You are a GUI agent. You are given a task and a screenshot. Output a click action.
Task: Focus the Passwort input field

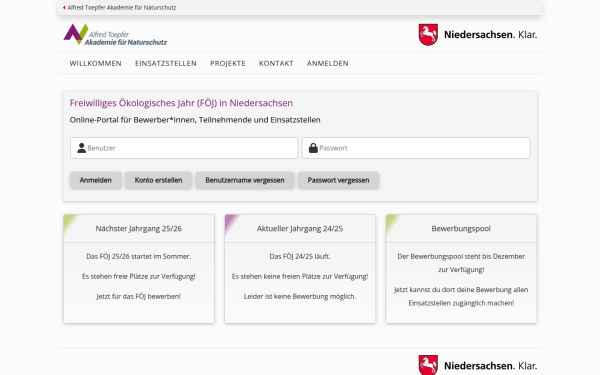(x=416, y=148)
